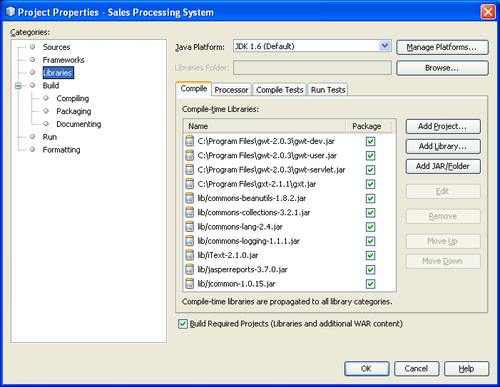The image size is (500, 387).
Task: Click the gwt-dev.jar file icon
Action: pos(189,141)
